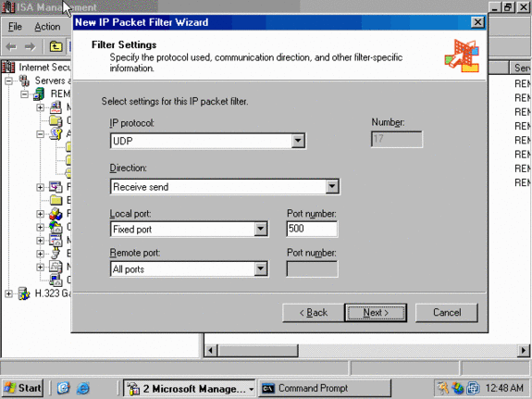Close the wizard with the X button

coord(477,22)
